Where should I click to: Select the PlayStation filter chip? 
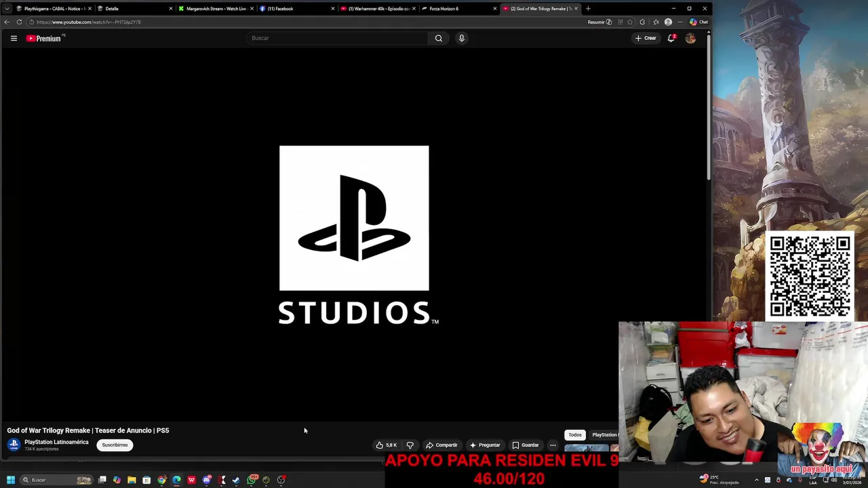[604, 434]
